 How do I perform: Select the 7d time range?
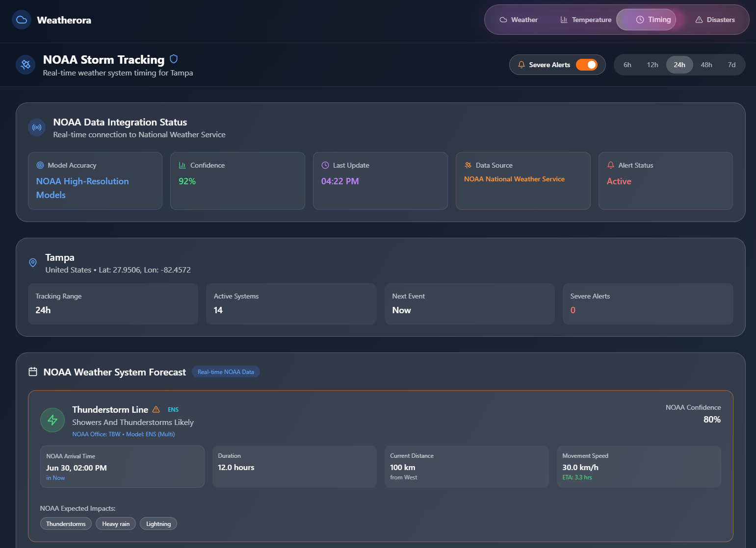(731, 65)
